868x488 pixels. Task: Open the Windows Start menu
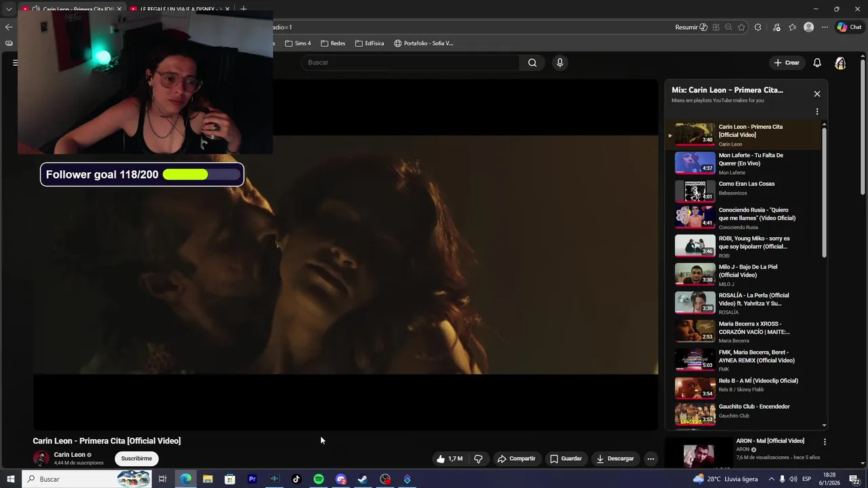(x=10, y=479)
